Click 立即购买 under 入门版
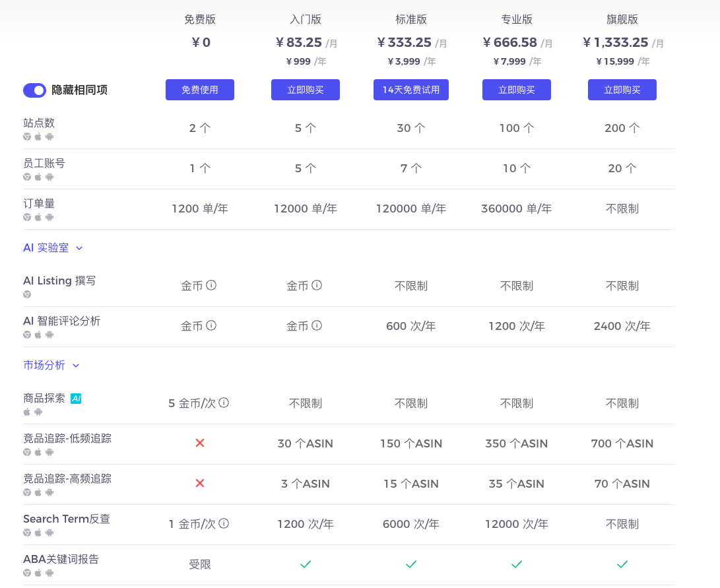720x588 pixels. [x=306, y=90]
